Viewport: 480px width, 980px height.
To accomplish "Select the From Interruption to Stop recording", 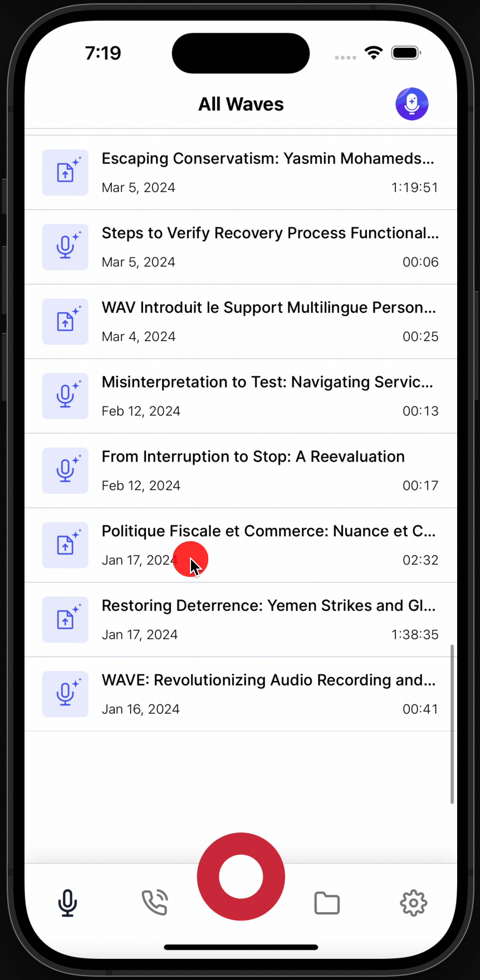I will coord(241,471).
